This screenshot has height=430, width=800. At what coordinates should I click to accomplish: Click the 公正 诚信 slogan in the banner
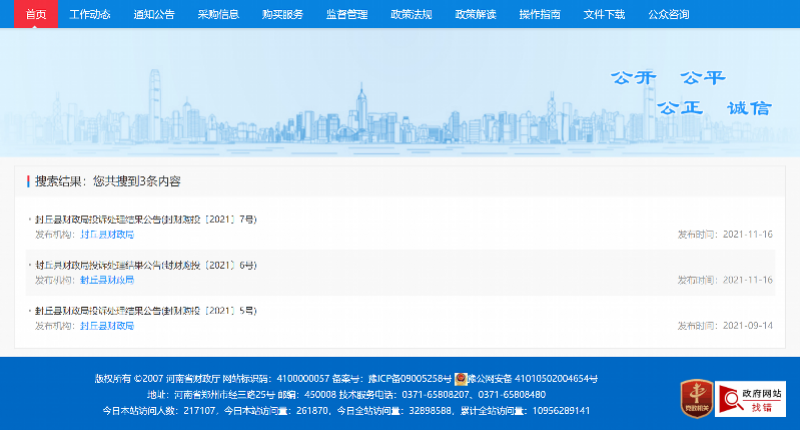714,108
